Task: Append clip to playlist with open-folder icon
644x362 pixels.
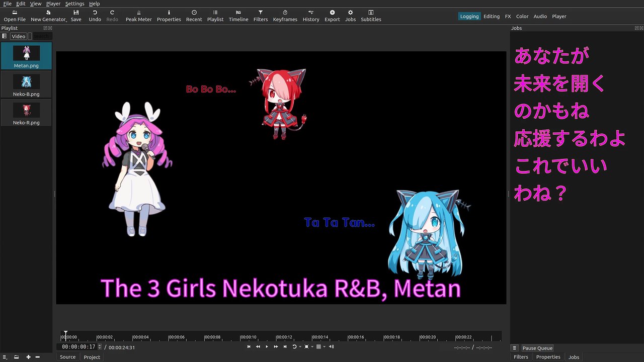Action: tap(16, 357)
